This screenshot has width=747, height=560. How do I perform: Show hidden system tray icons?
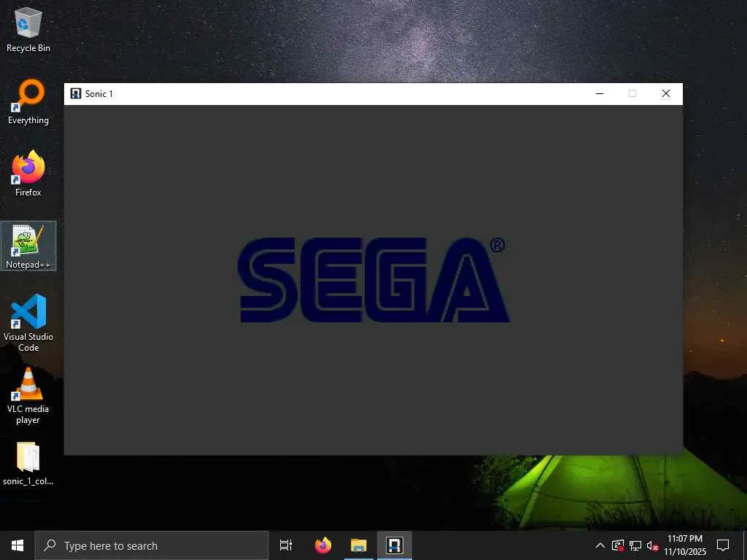[600, 545]
